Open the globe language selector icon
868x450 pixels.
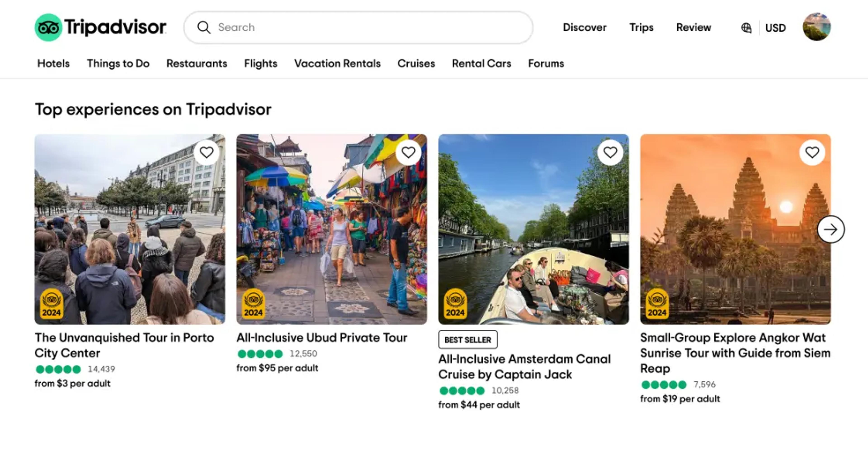point(746,28)
